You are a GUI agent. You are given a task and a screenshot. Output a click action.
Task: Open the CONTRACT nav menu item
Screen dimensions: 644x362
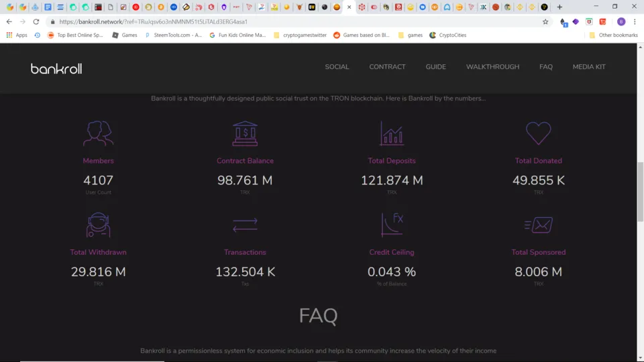[387, 67]
